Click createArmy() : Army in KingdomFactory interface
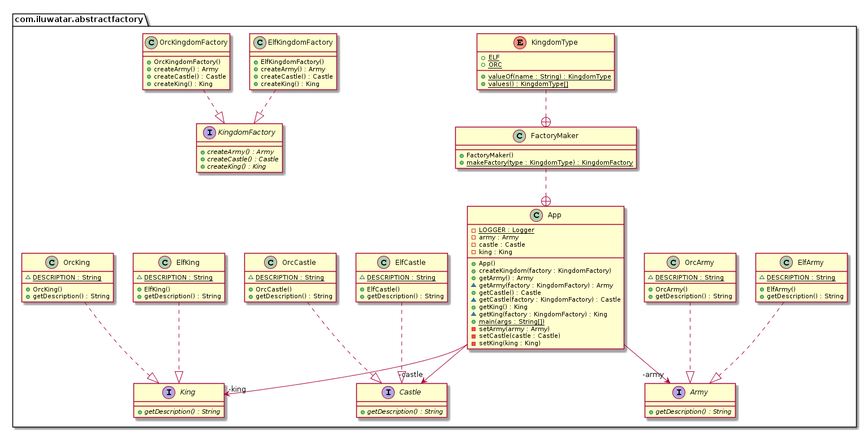This screenshot has height=433, width=868. (241, 152)
